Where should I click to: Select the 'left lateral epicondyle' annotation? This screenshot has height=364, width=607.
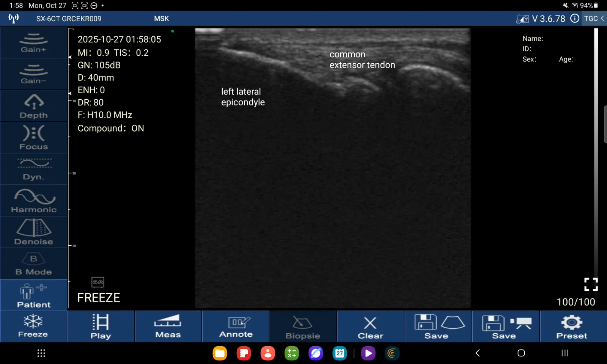[x=243, y=97]
